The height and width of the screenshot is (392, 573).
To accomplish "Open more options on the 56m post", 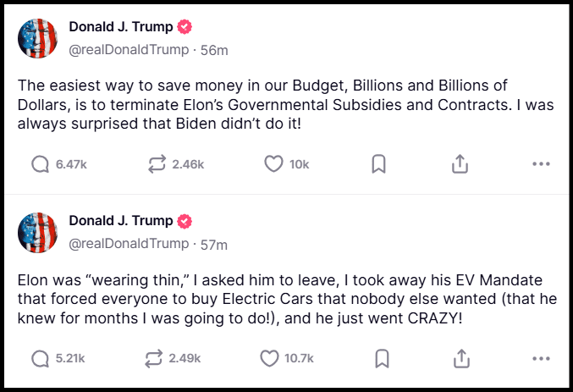I will [x=541, y=163].
